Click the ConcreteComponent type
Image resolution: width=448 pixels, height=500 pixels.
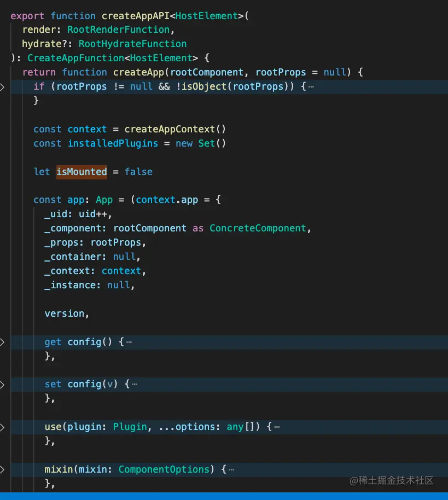pos(258,228)
